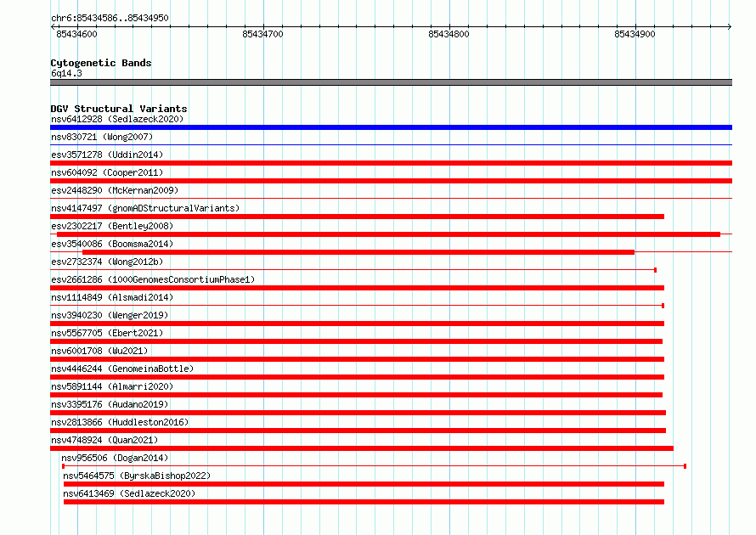
Task: Click the nsv4446244 (GenomeinaBottle) label
Action: point(122,369)
